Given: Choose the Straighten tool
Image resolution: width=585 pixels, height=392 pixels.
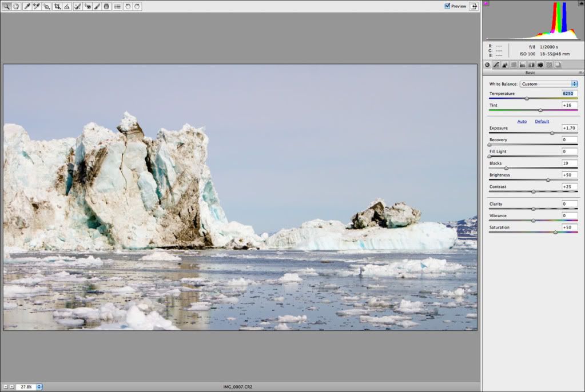Looking at the screenshot, I should [67, 6].
